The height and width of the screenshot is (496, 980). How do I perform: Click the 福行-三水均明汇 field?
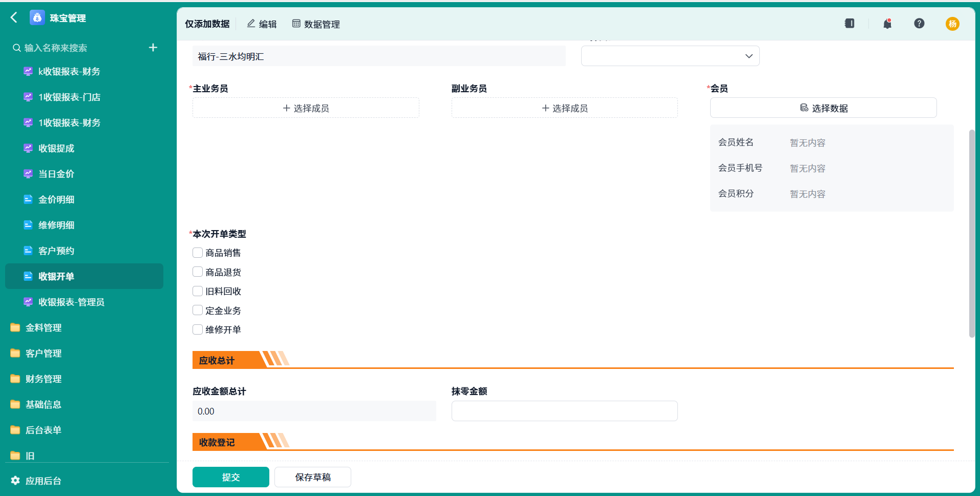(379, 56)
